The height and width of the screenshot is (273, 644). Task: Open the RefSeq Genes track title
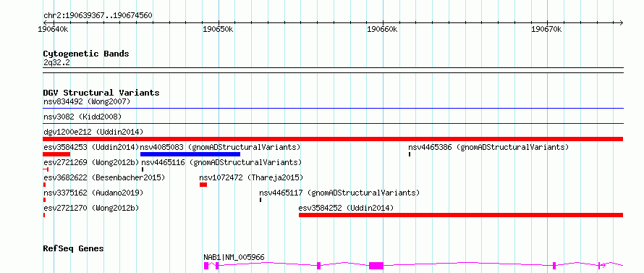tap(74, 249)
